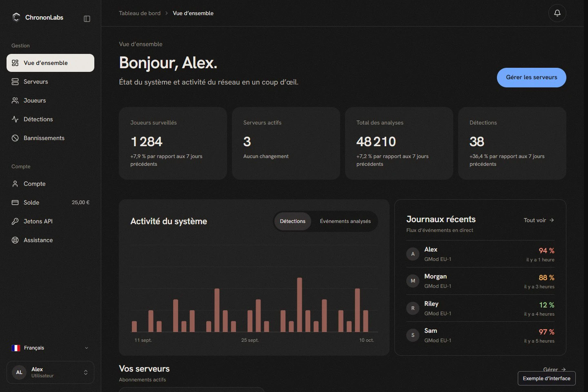This screenshot has width=588, height=392.
Task: Click Tout voir link in Journaux récents
Action: [x=539, y=220]
